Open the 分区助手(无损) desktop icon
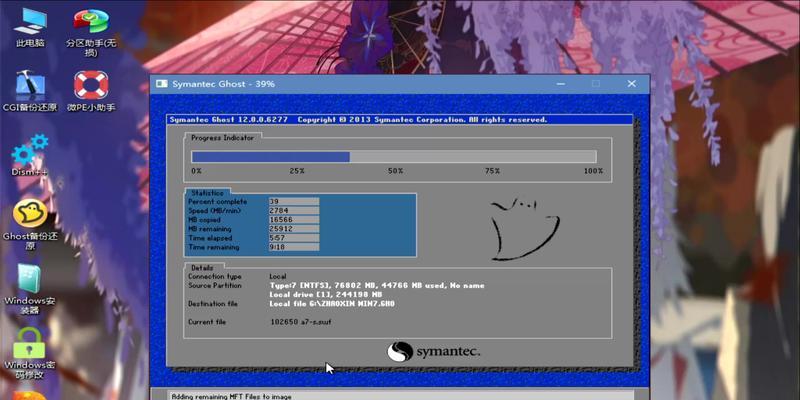This screenshot has height=400, width=800. (91, 32)
